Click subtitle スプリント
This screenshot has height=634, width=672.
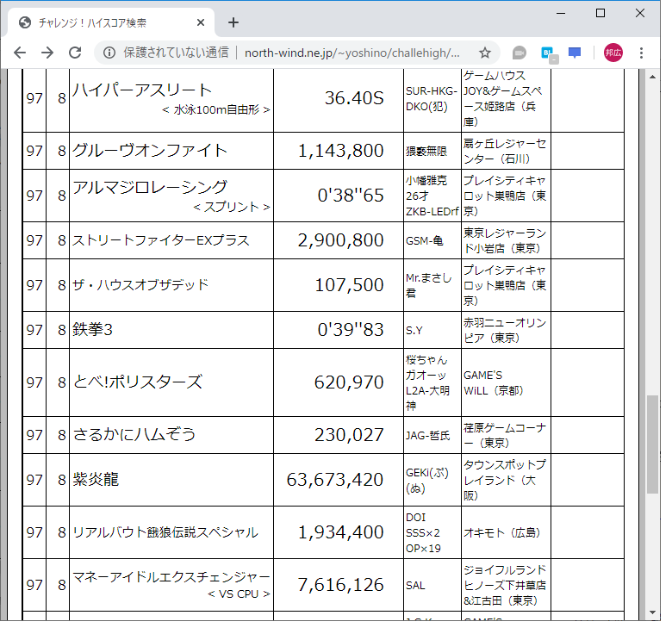(x=232, y=208)
